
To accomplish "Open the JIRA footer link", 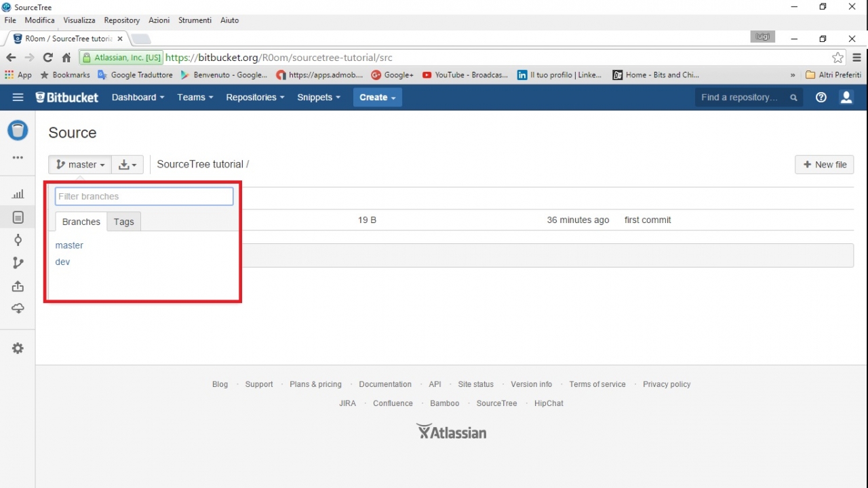I will point(348,403).
